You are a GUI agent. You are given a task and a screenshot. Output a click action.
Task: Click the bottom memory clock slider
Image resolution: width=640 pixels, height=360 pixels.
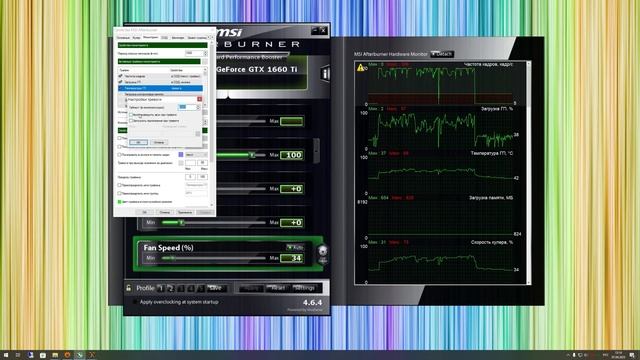pos(213,222)
